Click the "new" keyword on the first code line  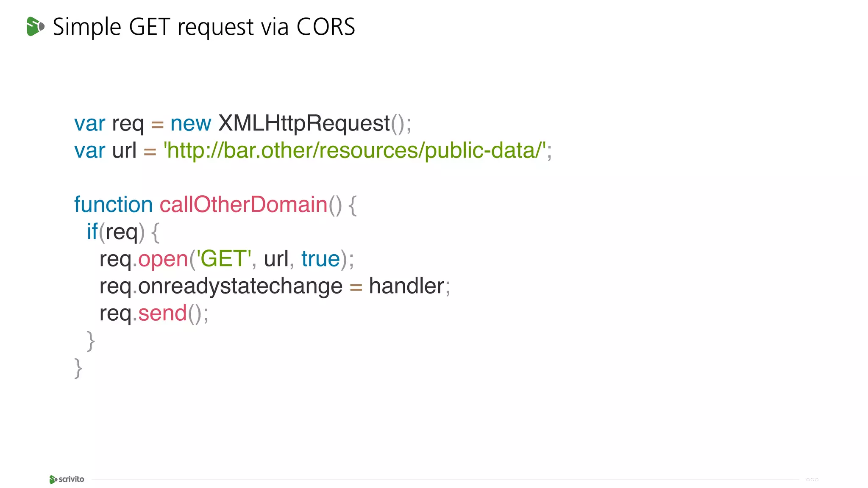(191, 123)
